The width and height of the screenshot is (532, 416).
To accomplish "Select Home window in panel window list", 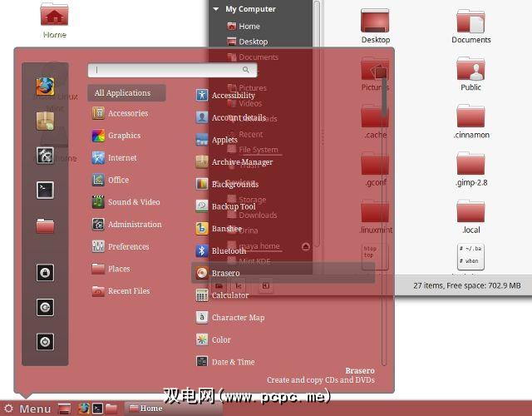I will click(173, 409).
